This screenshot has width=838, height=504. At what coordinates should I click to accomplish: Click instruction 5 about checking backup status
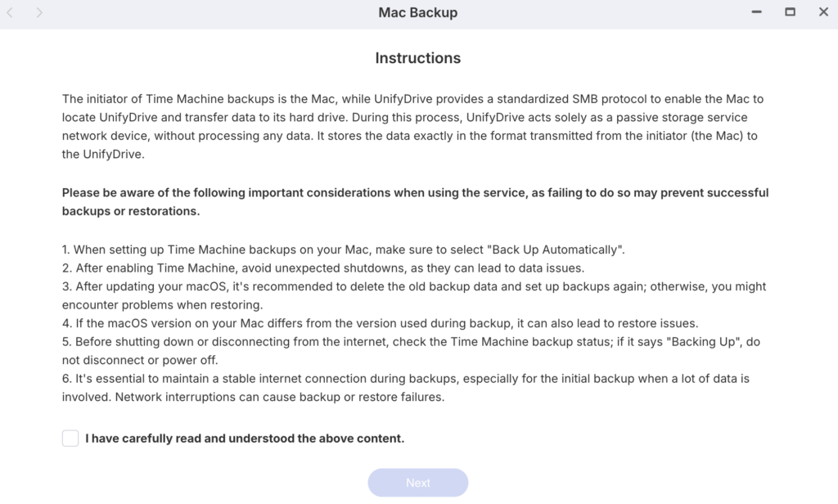[x=413, y=349]
